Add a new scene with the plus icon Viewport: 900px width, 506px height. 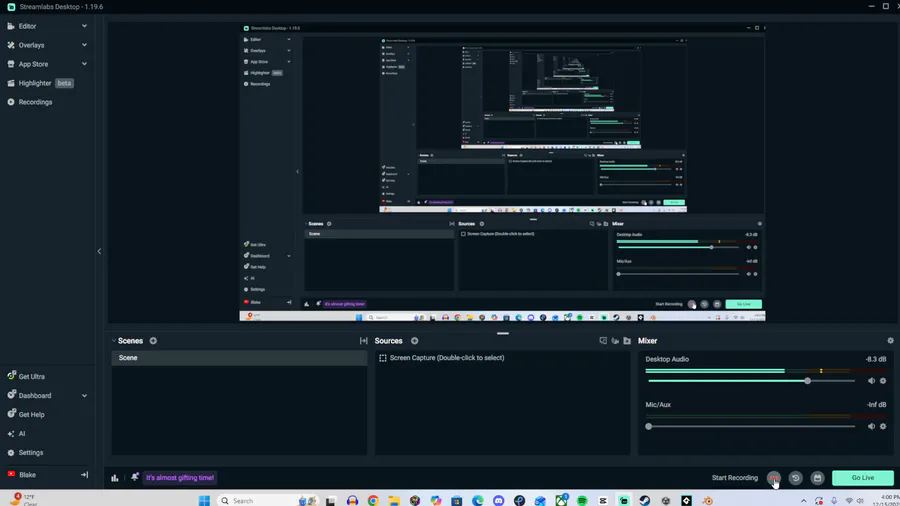pyautogui.click(x=153, y=341)
